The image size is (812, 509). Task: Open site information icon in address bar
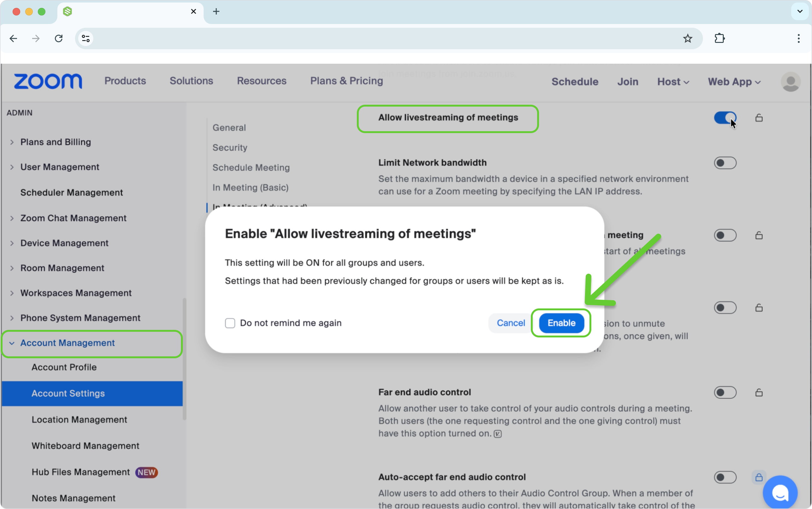pos(86,38)
